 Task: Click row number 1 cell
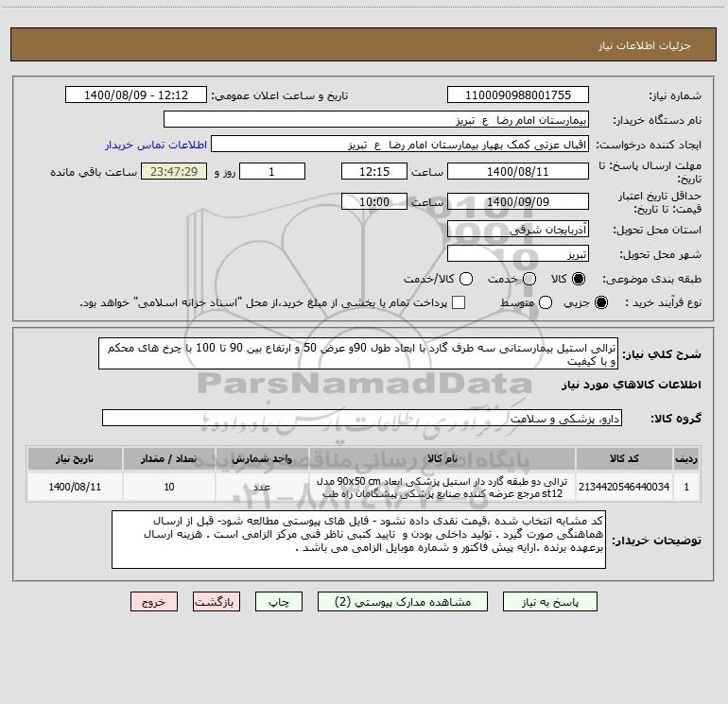(686, 487)
